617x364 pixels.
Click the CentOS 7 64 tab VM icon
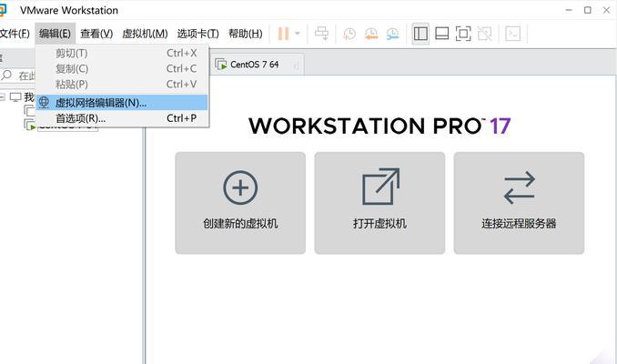point(221,64)
